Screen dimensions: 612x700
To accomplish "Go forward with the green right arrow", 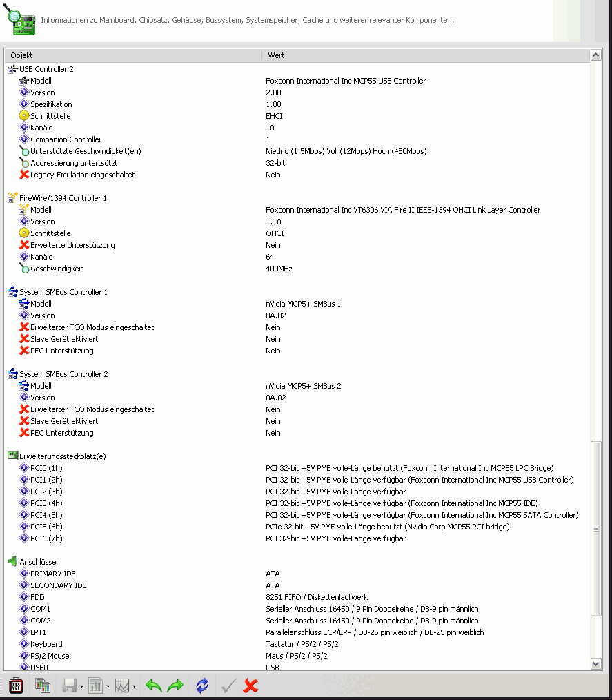I will 175,686.
